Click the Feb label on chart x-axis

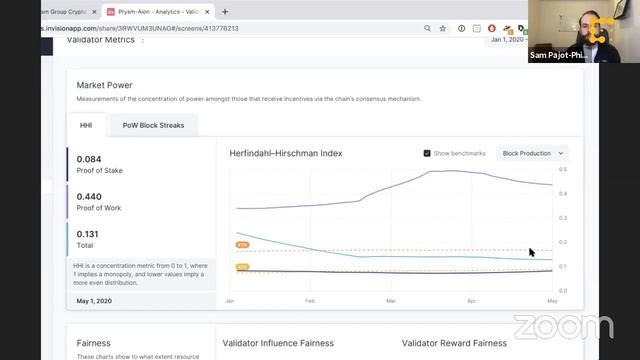(310, 301)
